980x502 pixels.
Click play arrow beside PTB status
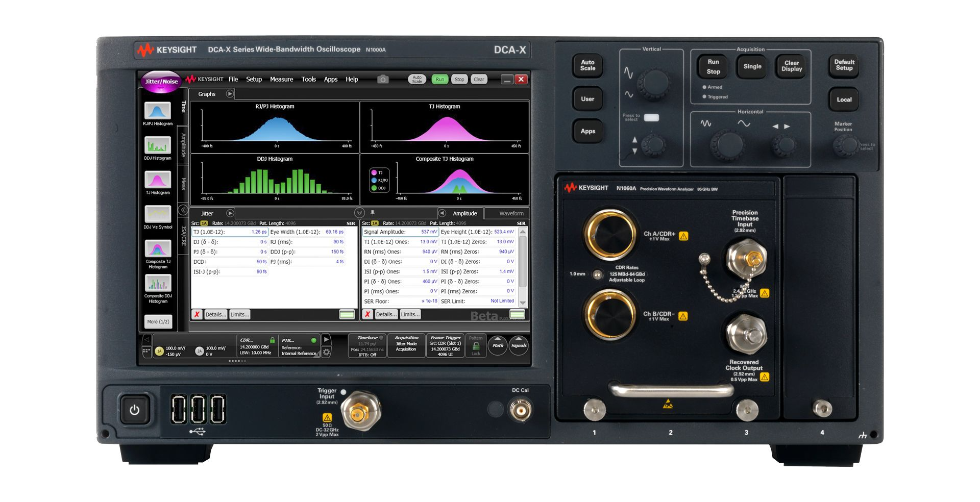click(x=327, y=339)
